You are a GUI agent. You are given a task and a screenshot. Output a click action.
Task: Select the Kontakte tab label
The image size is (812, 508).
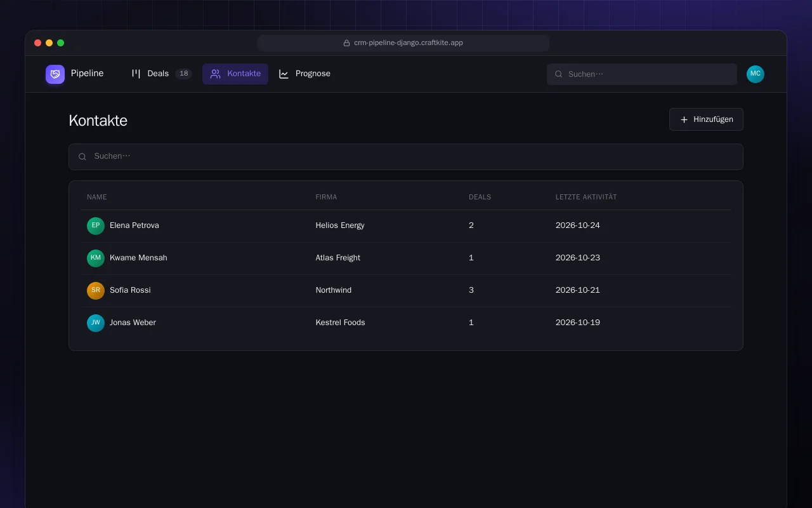click(244, 74)
